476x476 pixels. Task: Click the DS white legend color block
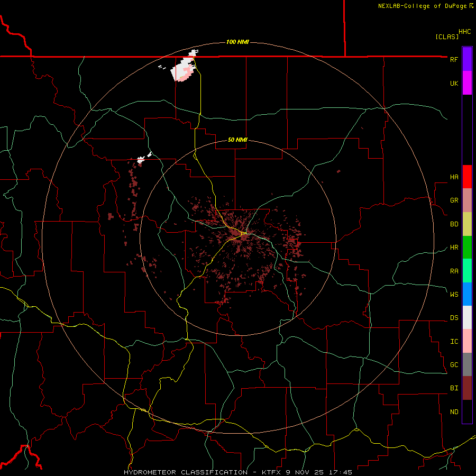[x=467, y=317]
